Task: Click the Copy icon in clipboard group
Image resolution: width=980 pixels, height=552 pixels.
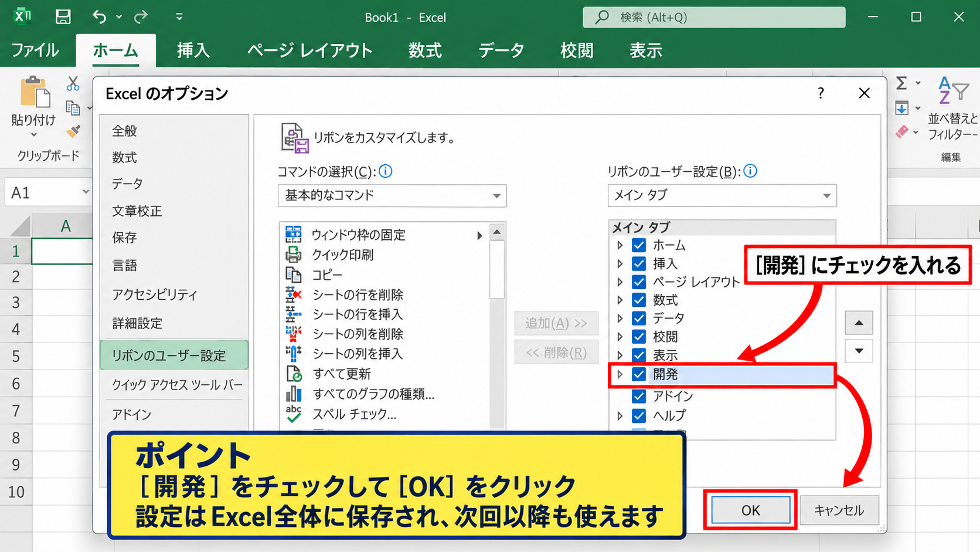Action: click(73, 108)
